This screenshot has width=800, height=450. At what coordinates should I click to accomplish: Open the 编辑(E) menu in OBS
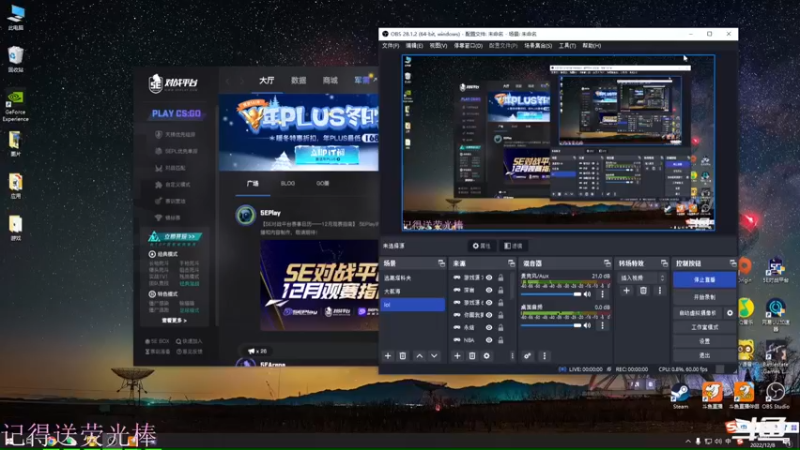(414, 46)
